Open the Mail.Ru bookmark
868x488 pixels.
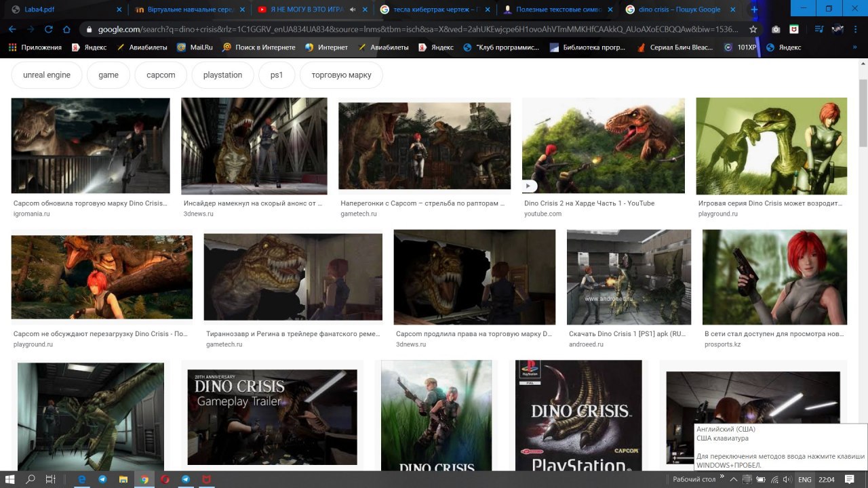(195, 47)
